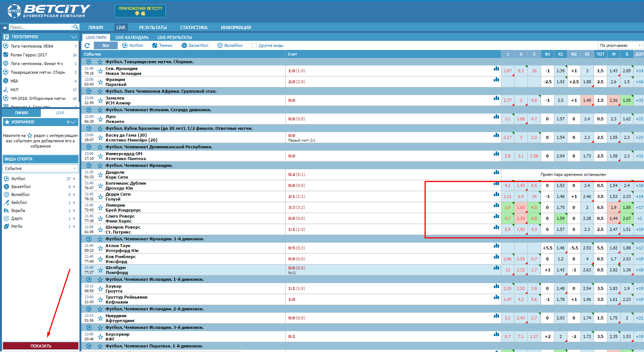Viewport: 644px width, 352px height.
Task: Open the События dropdown
Action: coord(40,168)
